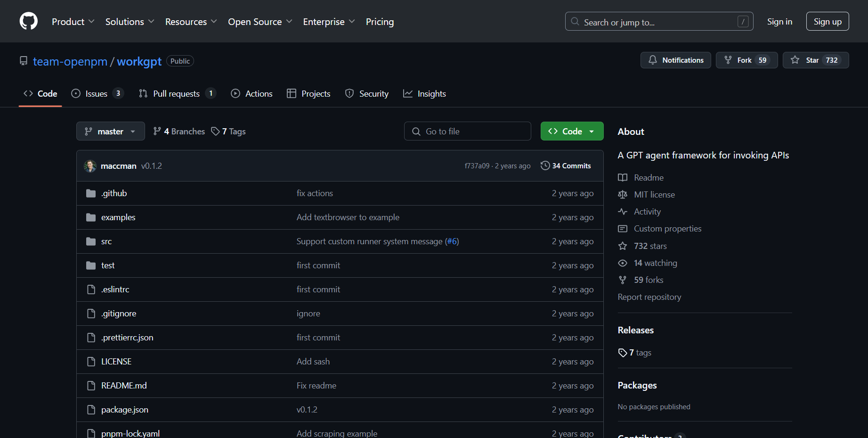Image resolution: width=868 pixels, height=438 pixels.
Task: Click the star icon beside 732 stars
Action: [x=623, y=246]
